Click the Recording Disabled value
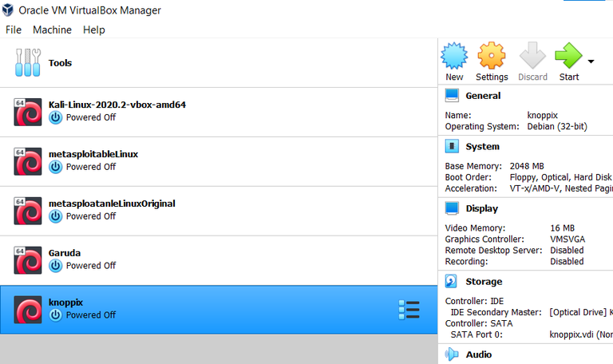613x364 pixels. (567, 261)
